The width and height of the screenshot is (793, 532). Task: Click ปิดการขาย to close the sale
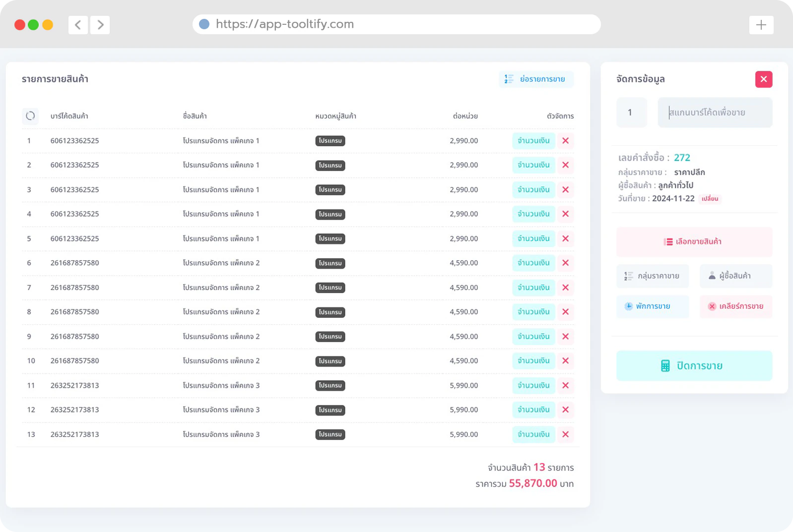(x=694, y=366)
